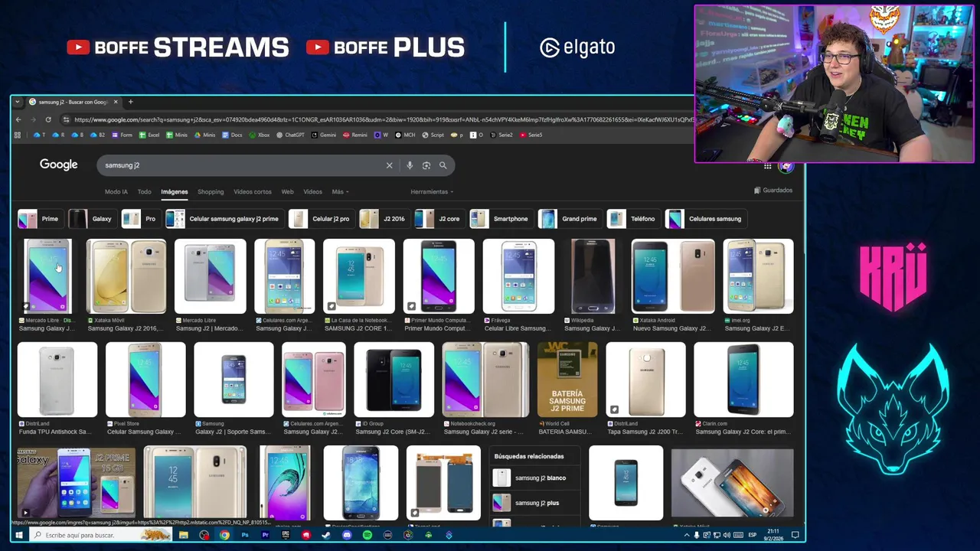Open Script bookmark
This screenshot has height=551, width=980.
pyautogui.click(x=433, y=135)
